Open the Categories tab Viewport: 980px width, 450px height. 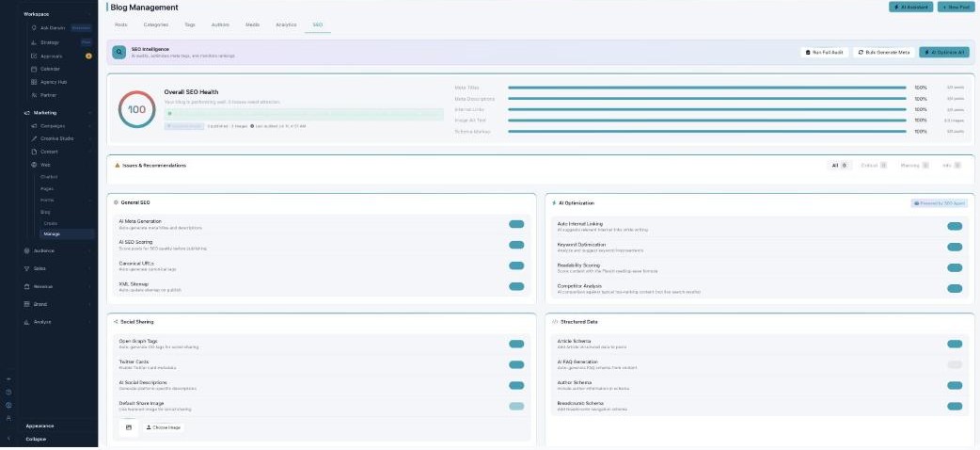tap(155, 24)
